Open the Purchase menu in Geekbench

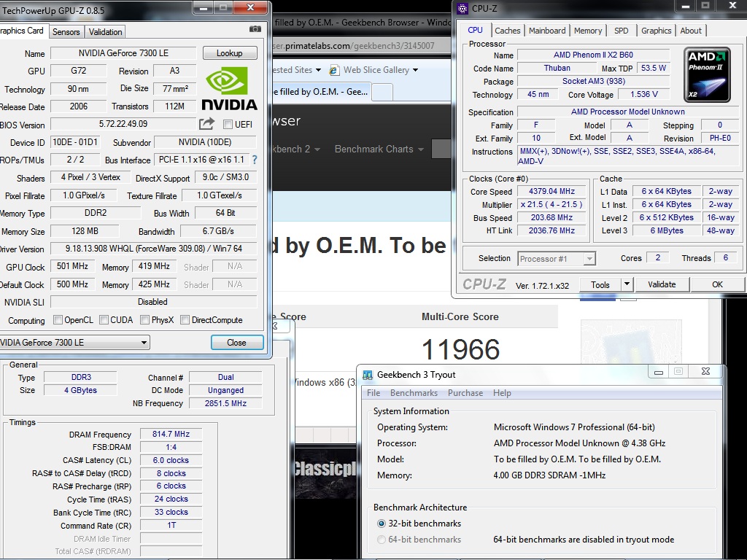pos(465,393)
